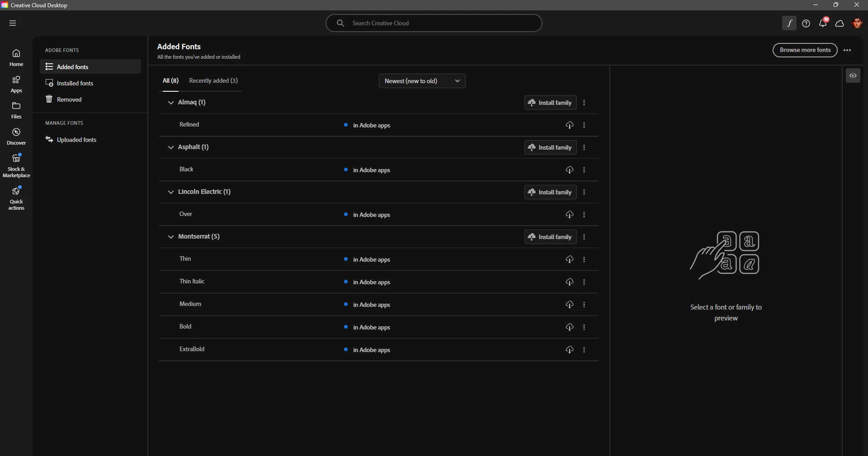Click Install family for Almaq
This screenshot has width=868, height=456.
(x=550, y=103)
